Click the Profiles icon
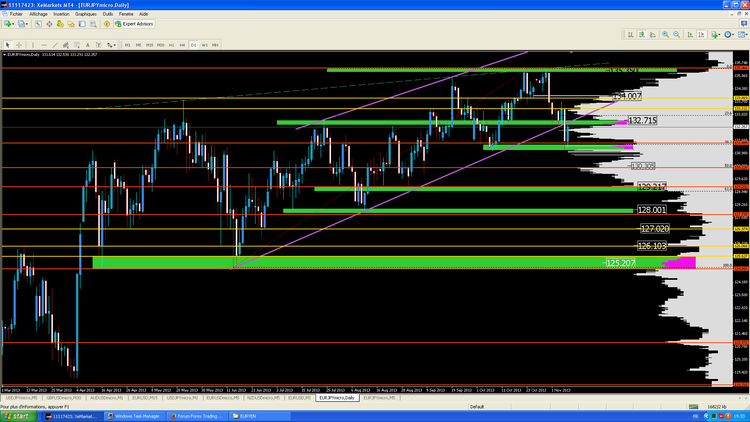 tap(21, 24)
